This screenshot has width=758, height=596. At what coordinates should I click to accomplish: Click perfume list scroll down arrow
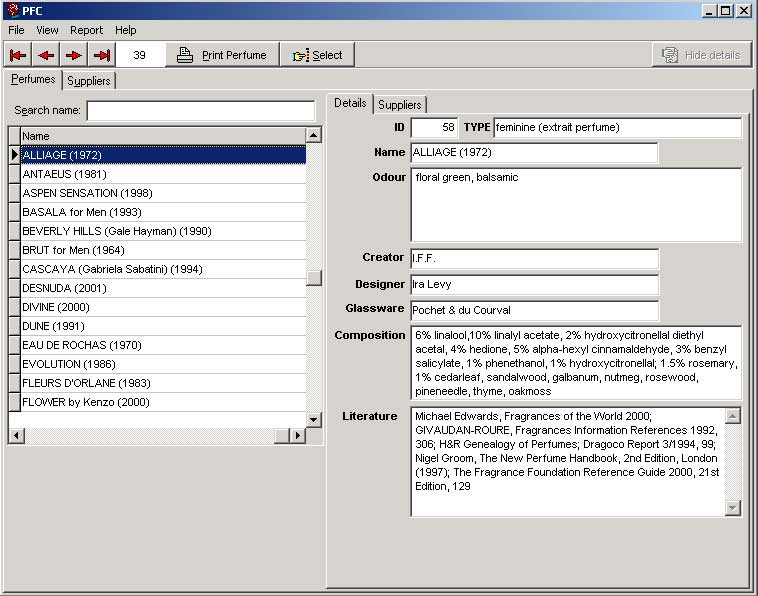(314, 420)
